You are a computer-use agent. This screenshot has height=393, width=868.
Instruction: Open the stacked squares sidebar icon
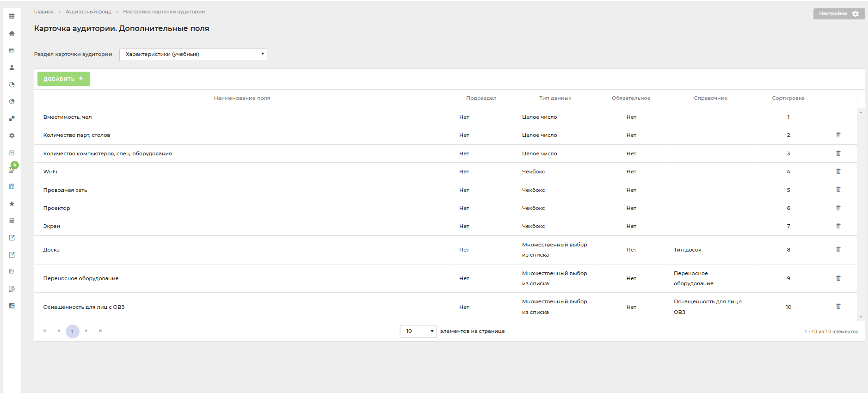[12, 118]
